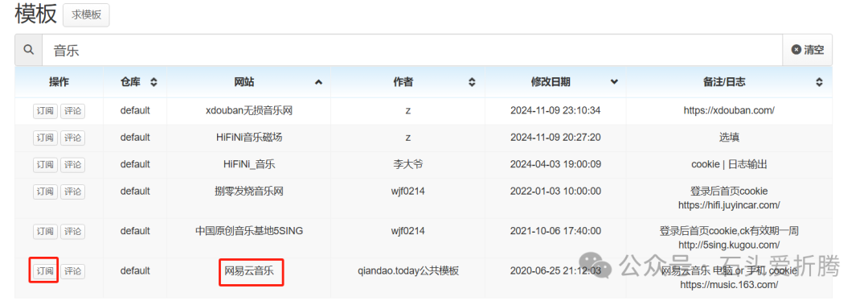Click date 2021-10-06 17:40:00

click(x=555, y=231)
